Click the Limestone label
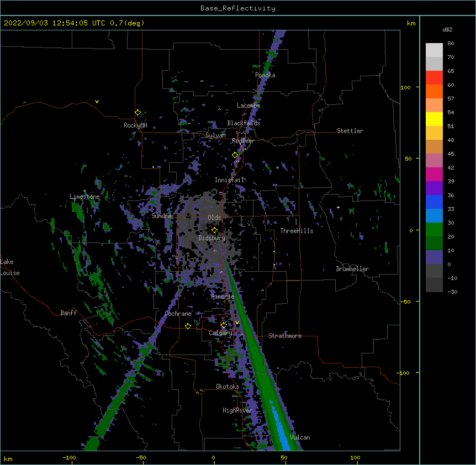Viewport: 476px width, 465px height. tap(84, 197)
